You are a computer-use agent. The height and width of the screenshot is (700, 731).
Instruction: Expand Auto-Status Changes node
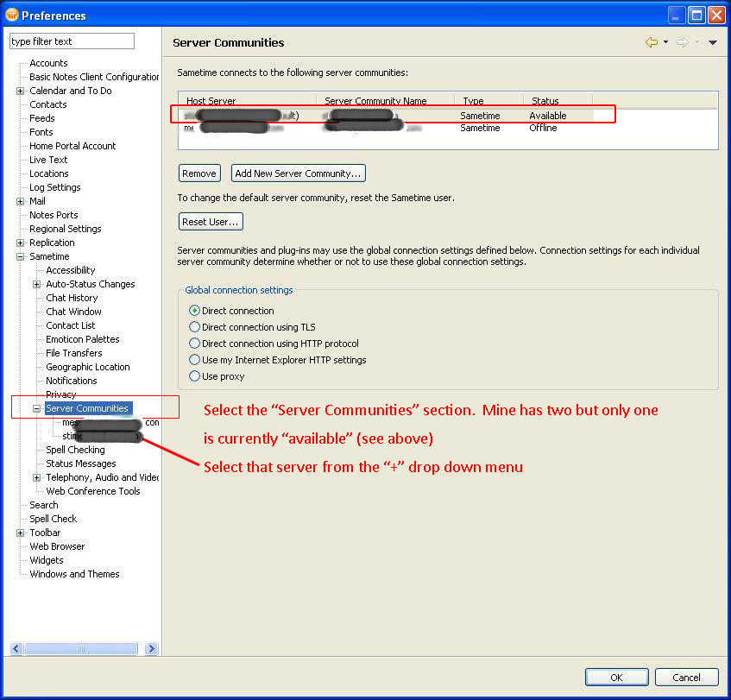(x=37, y=285)
